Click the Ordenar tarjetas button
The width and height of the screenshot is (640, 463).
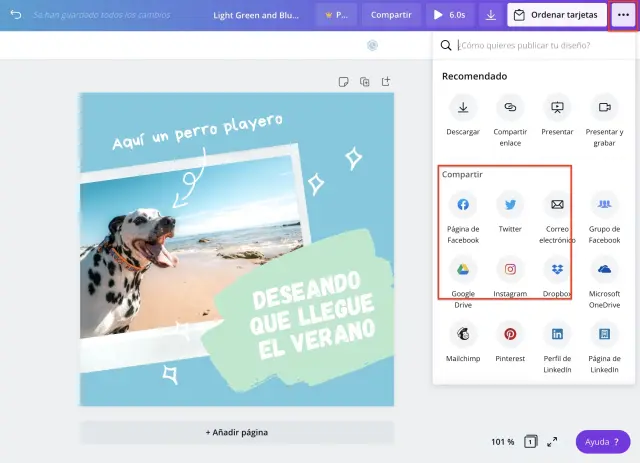[x=556, y=15]
